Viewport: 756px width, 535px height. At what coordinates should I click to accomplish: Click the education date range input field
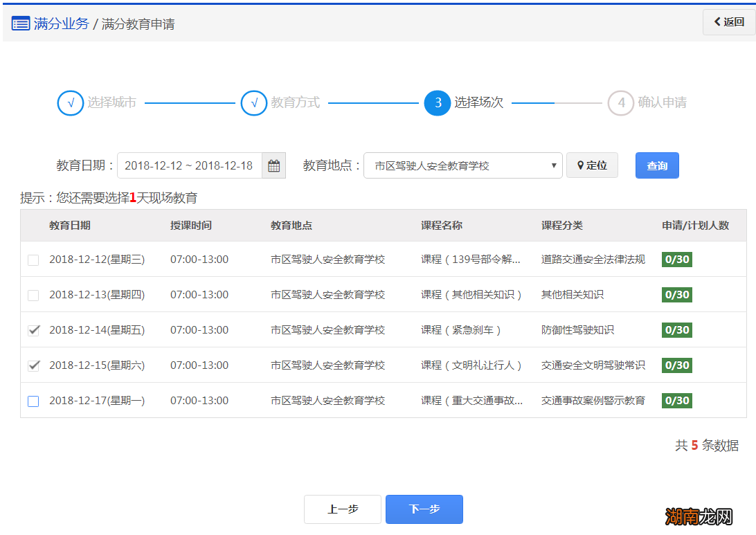[188, 165]
